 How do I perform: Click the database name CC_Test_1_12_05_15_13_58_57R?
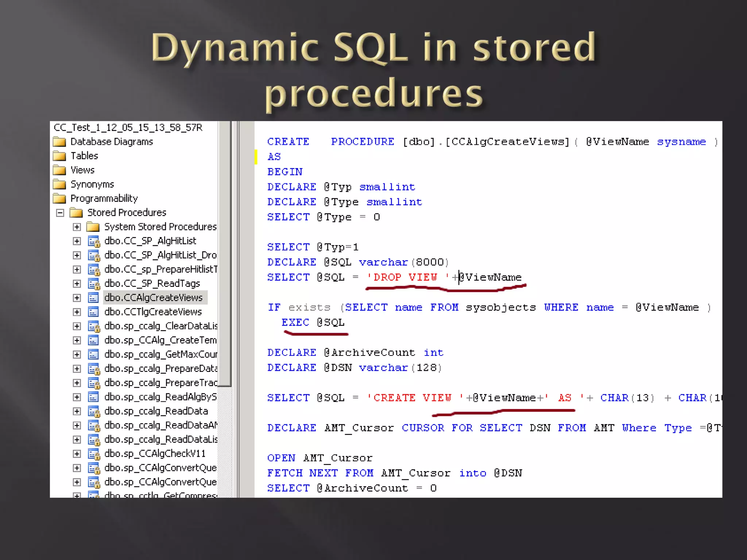point(128,128)
